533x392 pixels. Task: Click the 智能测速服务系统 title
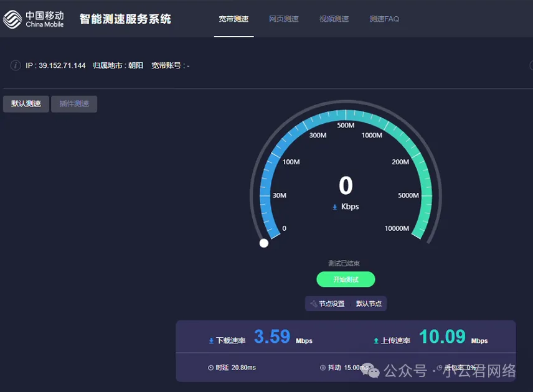tap(125, 19)
